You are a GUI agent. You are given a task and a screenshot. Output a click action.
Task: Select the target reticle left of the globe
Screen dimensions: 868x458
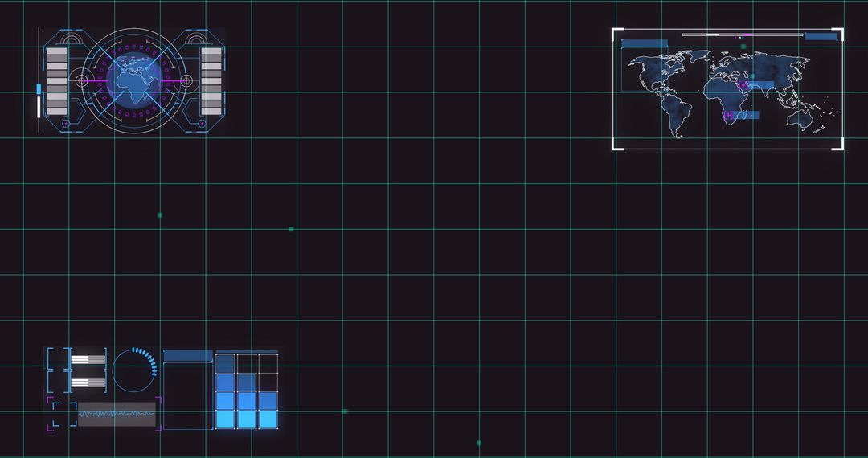81,80
